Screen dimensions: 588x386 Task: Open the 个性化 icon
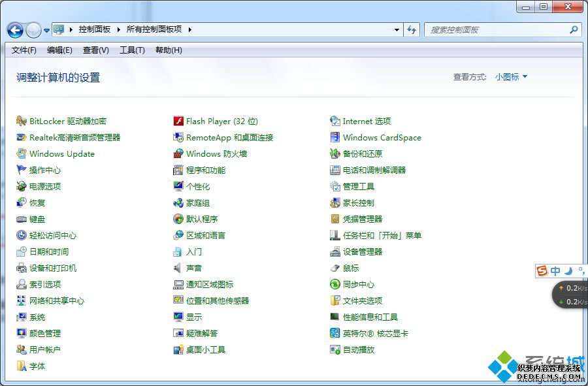(x=178, y=186)
